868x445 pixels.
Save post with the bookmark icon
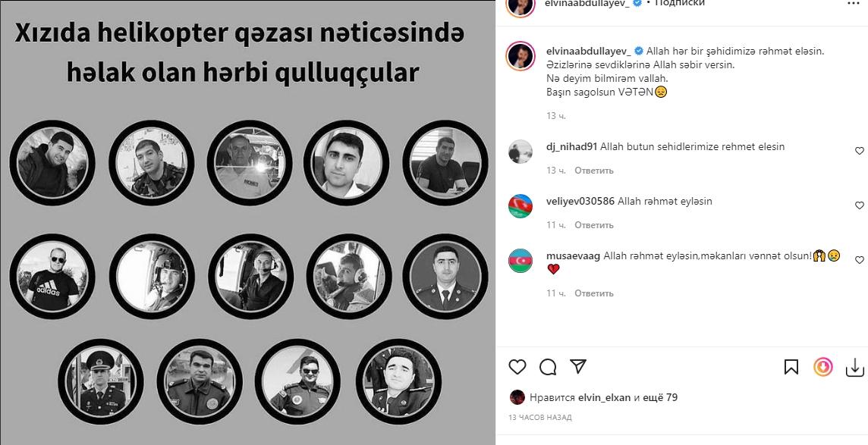pos(791,367)
